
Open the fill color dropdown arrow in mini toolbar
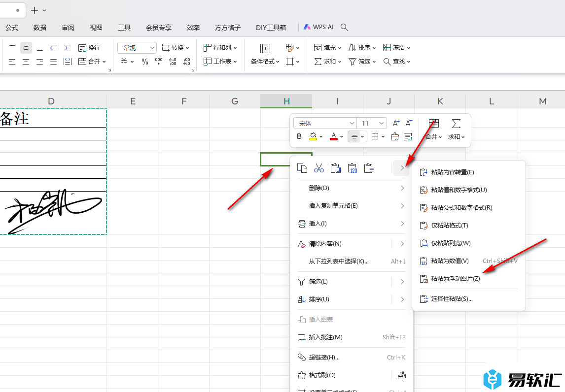(320, 137)
